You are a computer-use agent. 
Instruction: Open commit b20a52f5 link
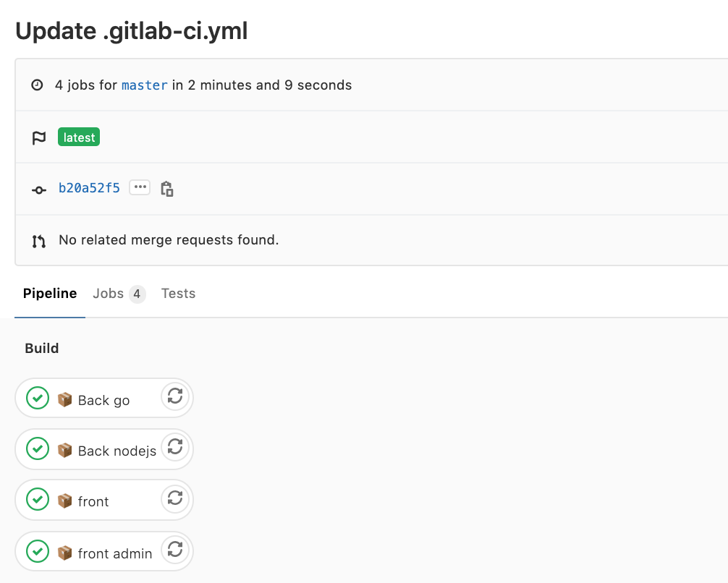pyautogui.click(x=89, y=189)
